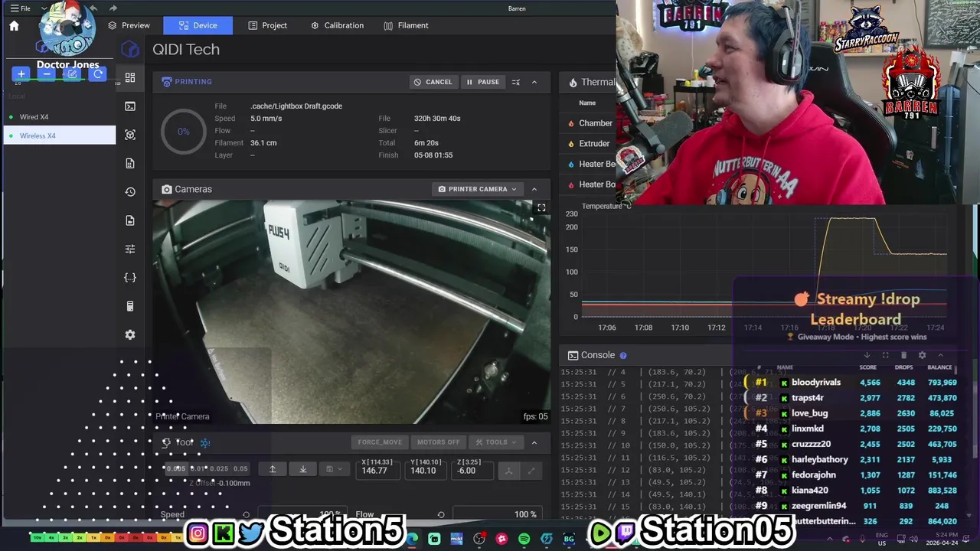Viewport: 980px width, 551px height.
Task: Collapse the Tool panel
Action: (x=534, y=442)
